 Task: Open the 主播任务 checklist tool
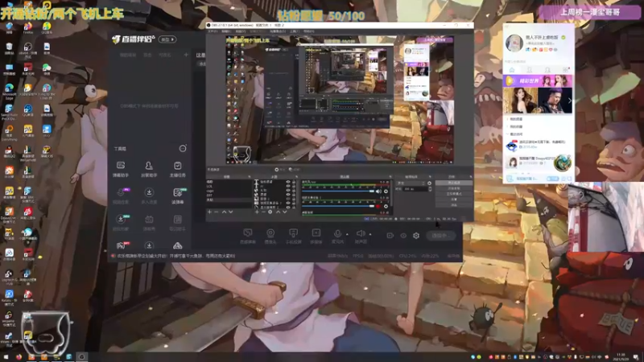pyautogui.click(x=177, y=168)
